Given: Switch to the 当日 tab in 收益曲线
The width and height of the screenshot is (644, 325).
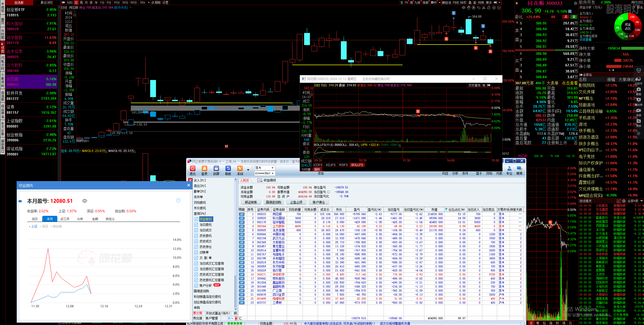Looking at the screenshot, I should click(35, 219).
